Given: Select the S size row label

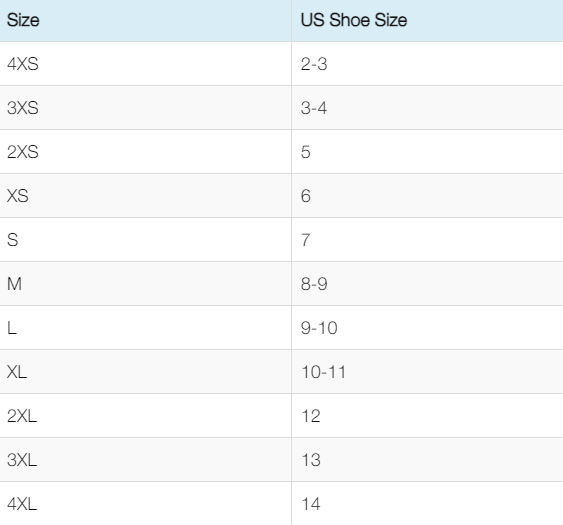Looking at the screenshot, I should pos(13,240).
